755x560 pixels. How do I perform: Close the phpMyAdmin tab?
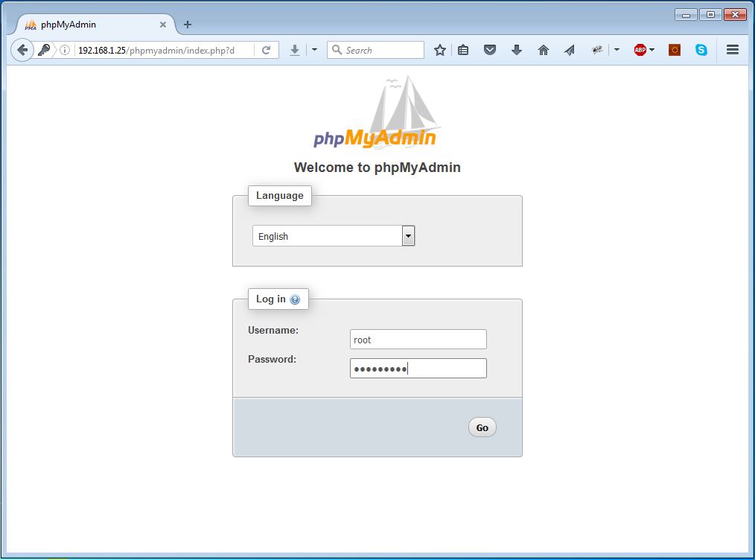163,24
